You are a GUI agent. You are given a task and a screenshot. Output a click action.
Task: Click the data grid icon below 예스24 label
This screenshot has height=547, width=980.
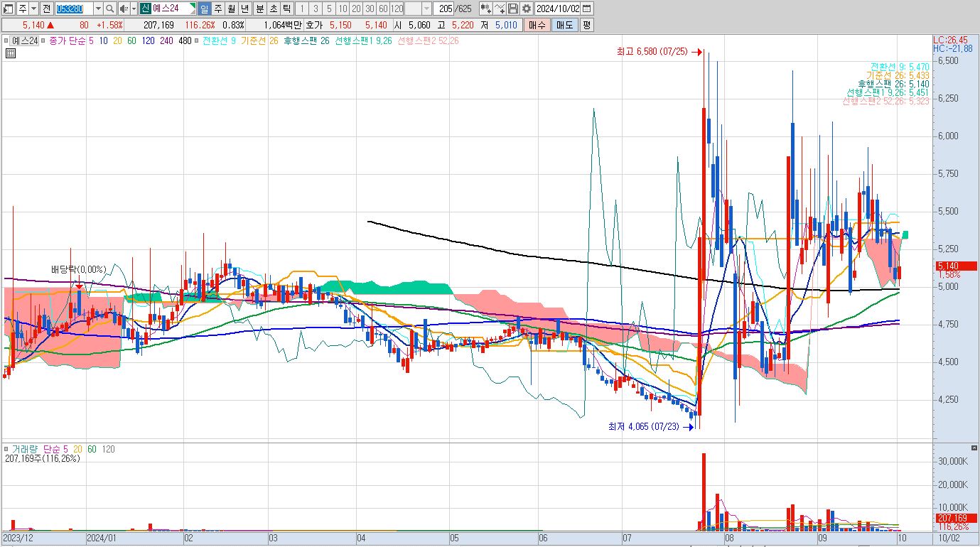tap(11, 53)
